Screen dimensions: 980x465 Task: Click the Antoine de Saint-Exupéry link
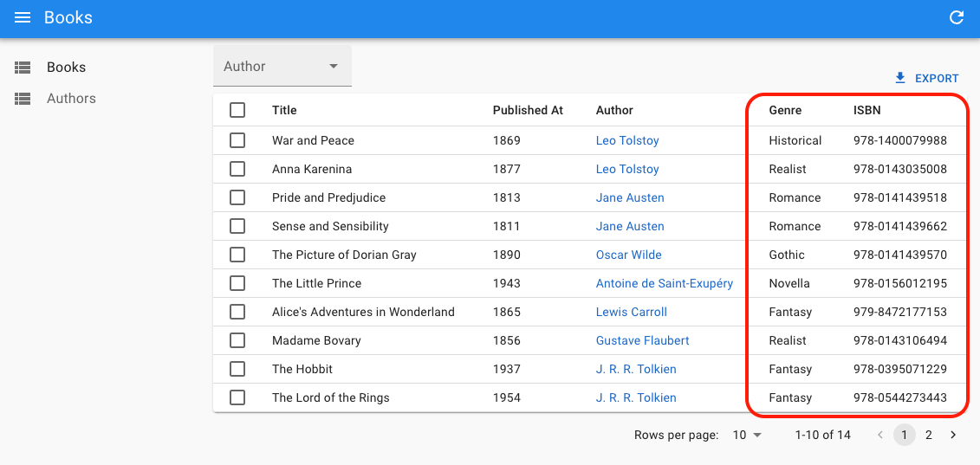(664, 283)
